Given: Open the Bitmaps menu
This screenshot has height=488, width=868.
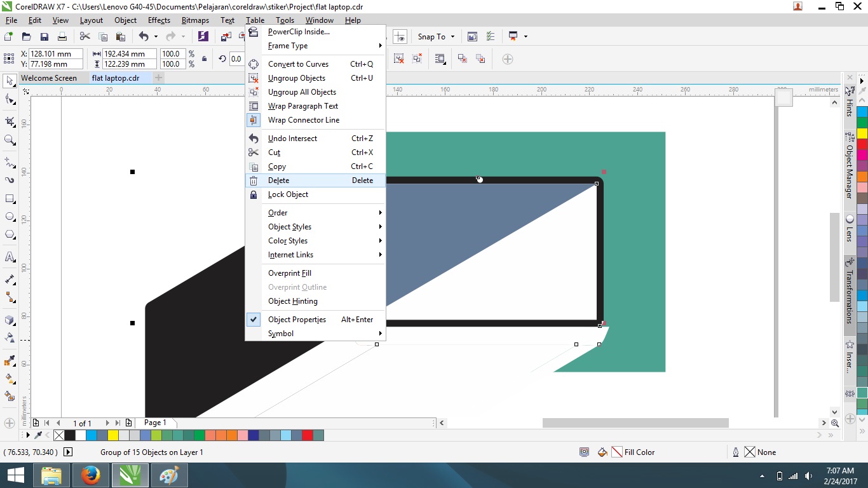Looking at the screenshot, I should [195, 20].
